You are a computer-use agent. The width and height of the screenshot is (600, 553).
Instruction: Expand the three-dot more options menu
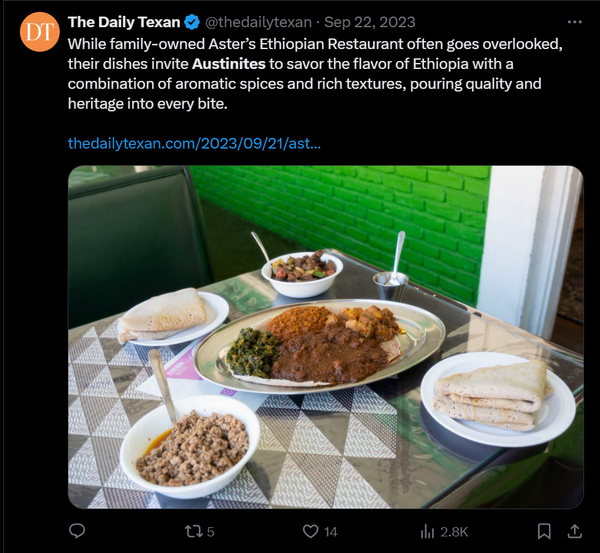[574, 22]
